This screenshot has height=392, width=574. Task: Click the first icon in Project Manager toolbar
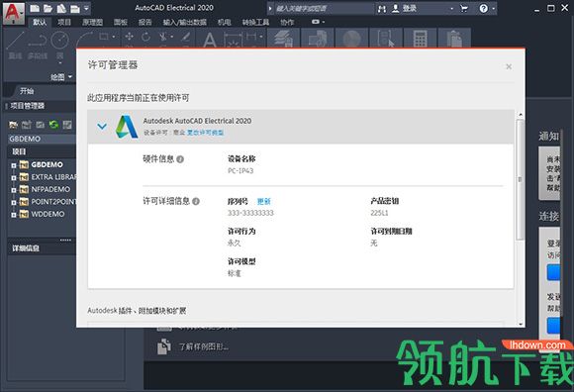pos(13,125)
